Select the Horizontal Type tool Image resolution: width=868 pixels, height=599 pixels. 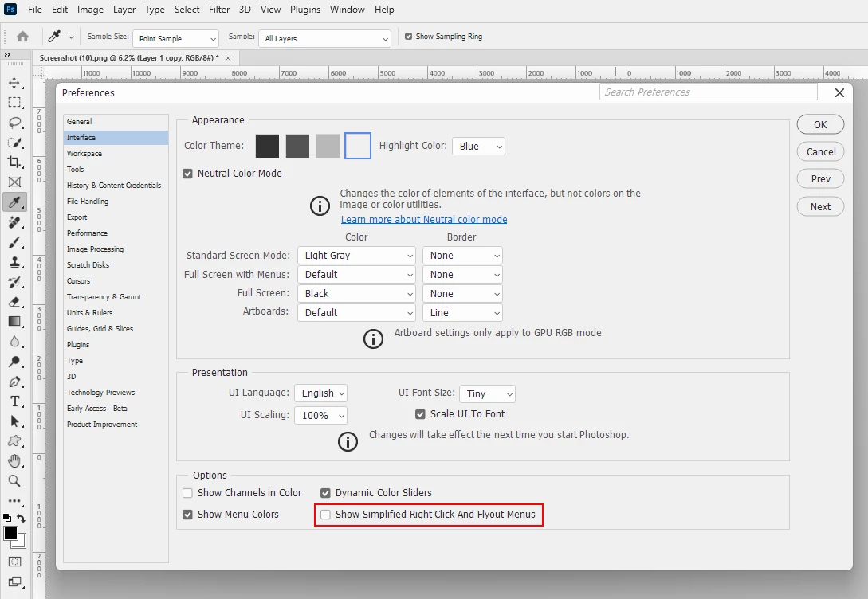click(14, 401)
